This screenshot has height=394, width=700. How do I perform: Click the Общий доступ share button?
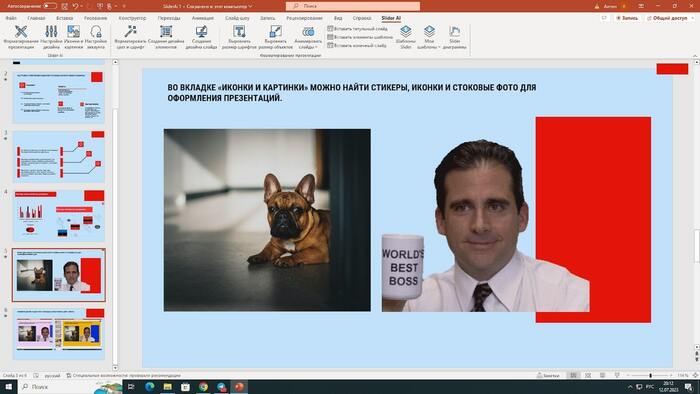(669, 18)
